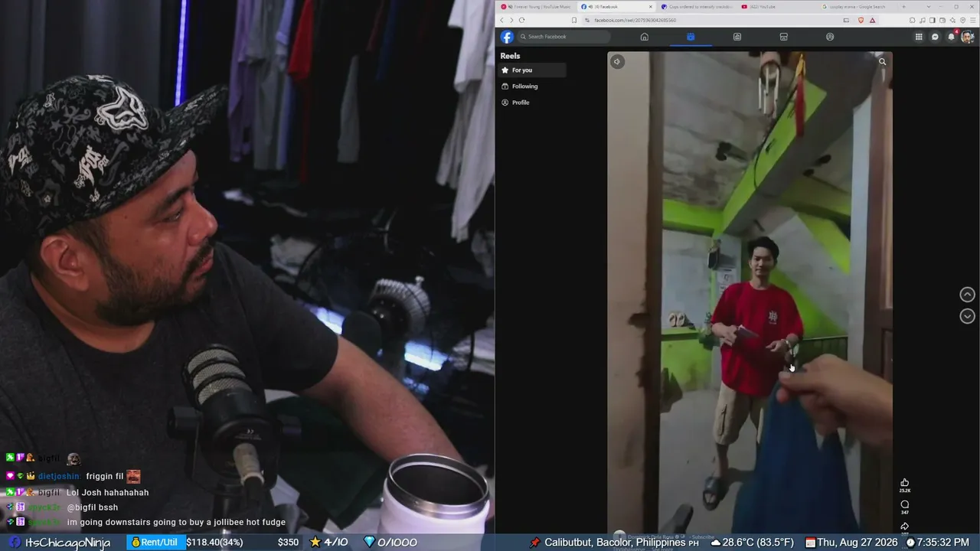Open the Messenger icon
The height and width of the screenshot is (551, 980).
click(x=935, y=37)
